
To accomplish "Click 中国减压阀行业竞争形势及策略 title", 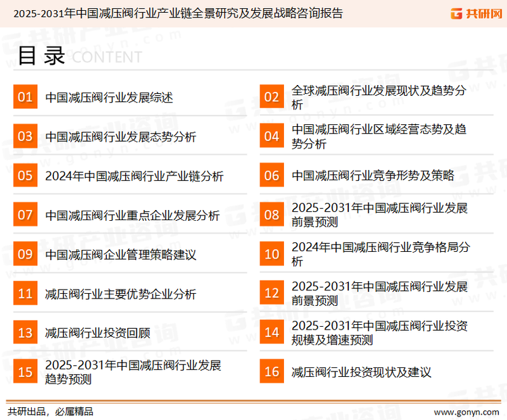I will click(x=372, y=176).
